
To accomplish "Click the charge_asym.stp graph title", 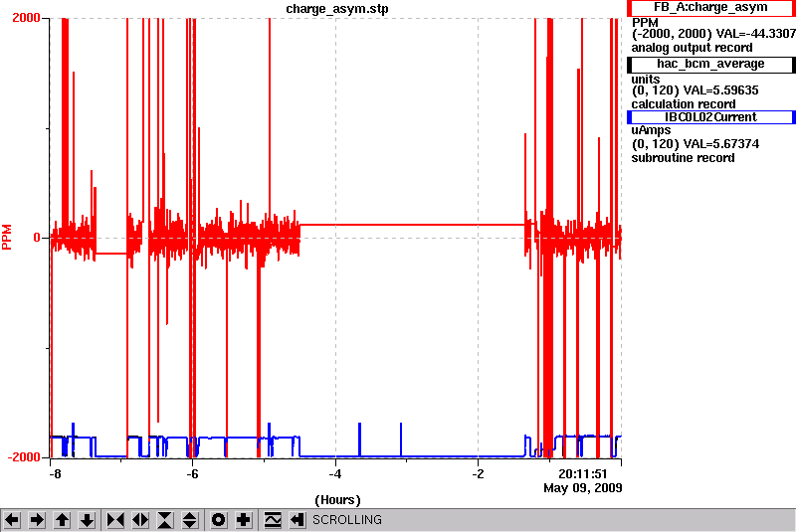I will (337, 9).
